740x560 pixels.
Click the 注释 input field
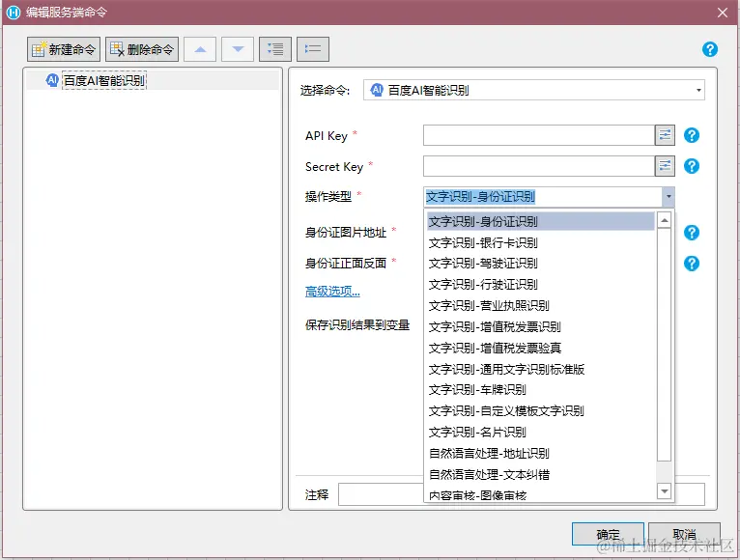[x=522, y=494]
